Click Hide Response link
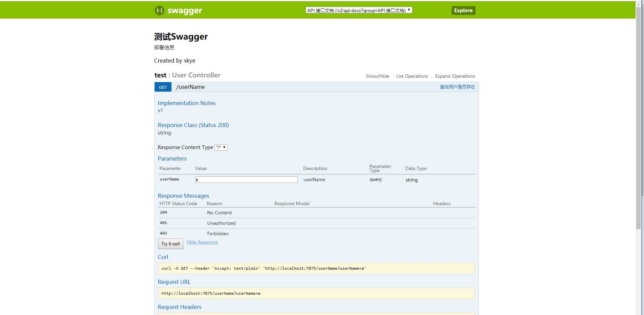 click(x=202, y=242)
